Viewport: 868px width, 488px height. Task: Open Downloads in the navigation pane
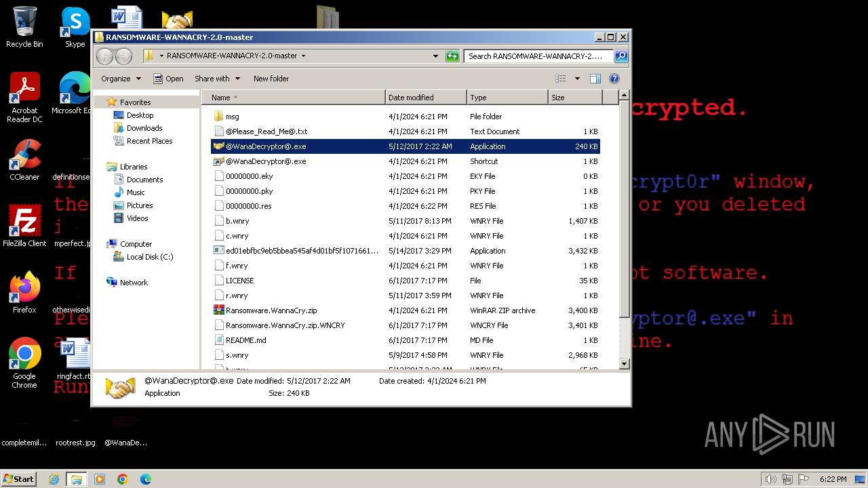click(144, 128)
